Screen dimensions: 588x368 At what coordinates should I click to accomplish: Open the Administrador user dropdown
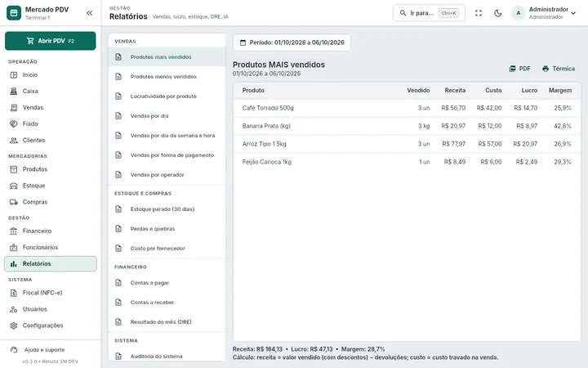[x=544, y=13]
